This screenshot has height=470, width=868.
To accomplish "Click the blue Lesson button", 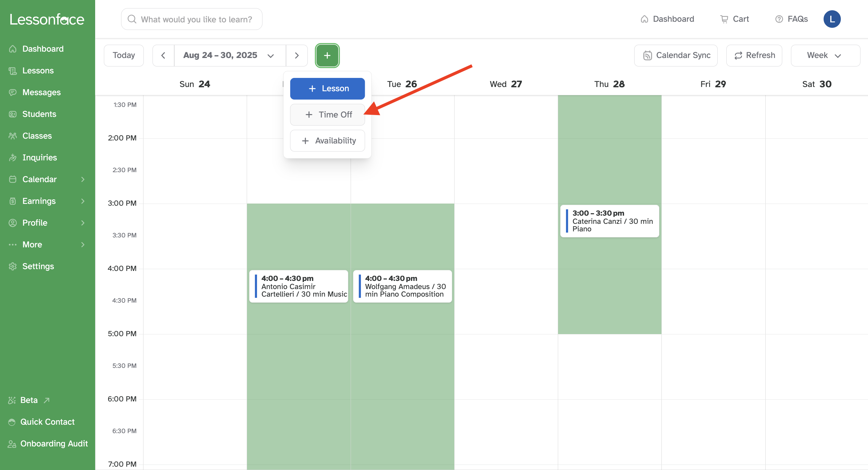I will [327, 88].
